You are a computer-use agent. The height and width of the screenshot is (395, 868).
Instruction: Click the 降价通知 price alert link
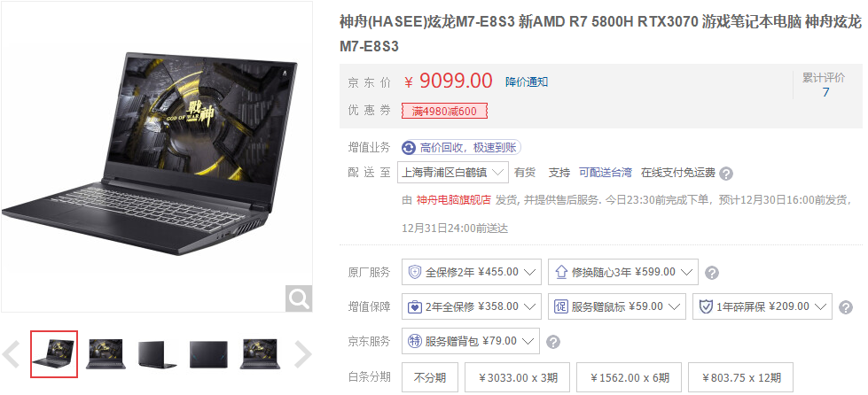click(527, 81)
